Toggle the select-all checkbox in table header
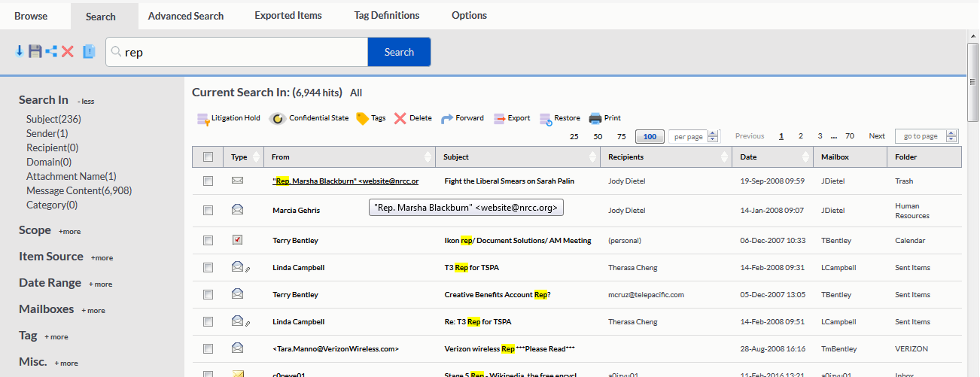This screenshot has width=980, height=377. click(208, 157)
